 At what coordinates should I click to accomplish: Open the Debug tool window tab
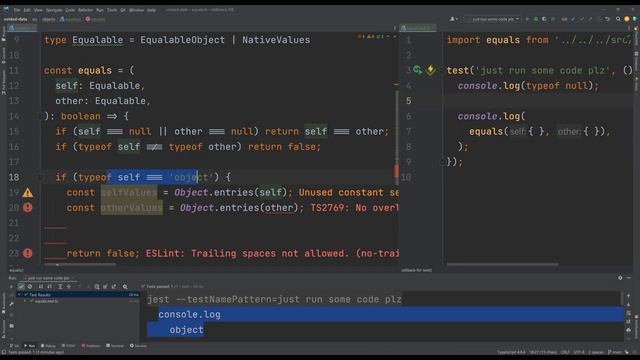(48, 346)
